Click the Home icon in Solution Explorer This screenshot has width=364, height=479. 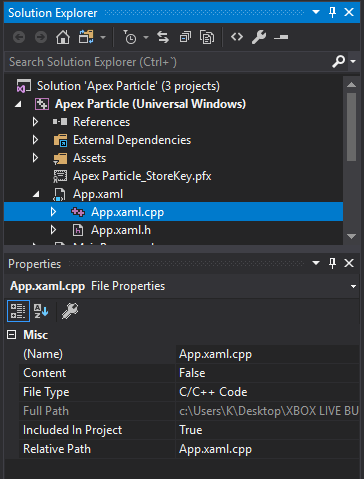63,37
